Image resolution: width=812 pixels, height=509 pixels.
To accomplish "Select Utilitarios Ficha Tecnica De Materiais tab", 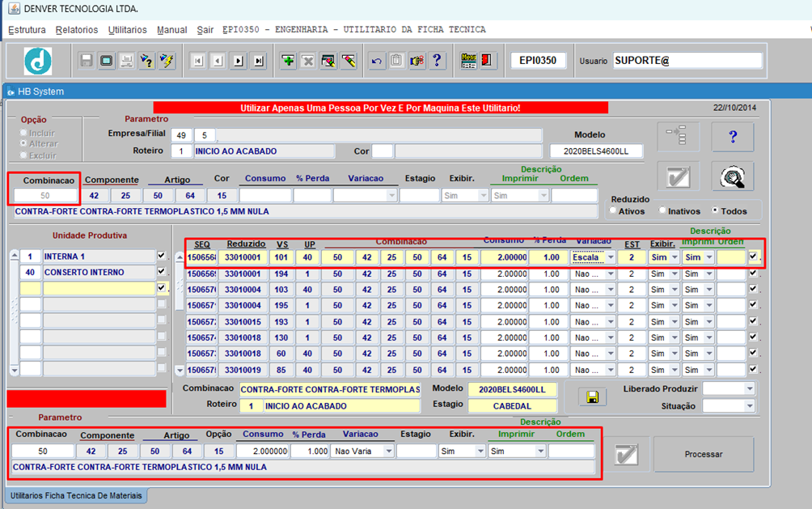I will [x=76, y=495].
